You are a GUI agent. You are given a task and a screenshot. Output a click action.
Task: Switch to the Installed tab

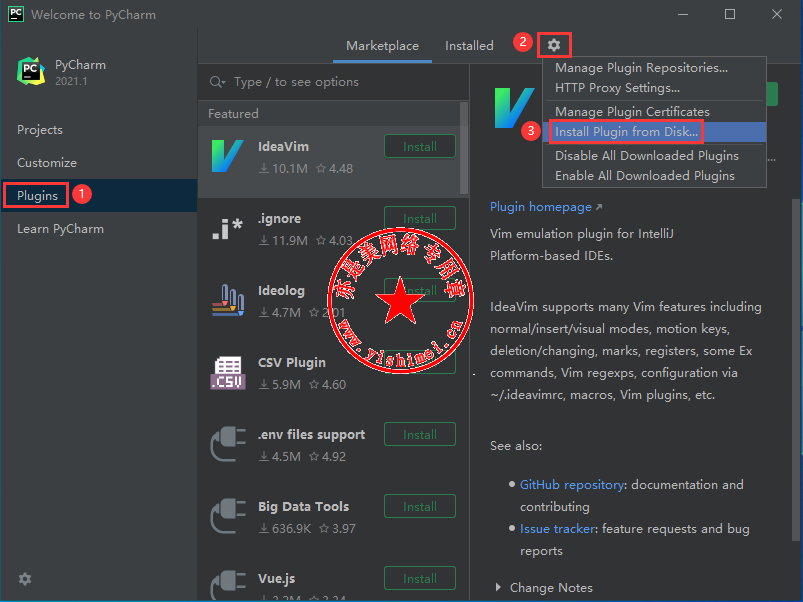[469, 46]
